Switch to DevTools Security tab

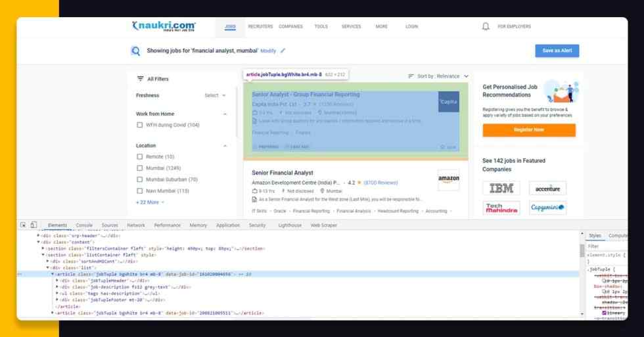257,225
